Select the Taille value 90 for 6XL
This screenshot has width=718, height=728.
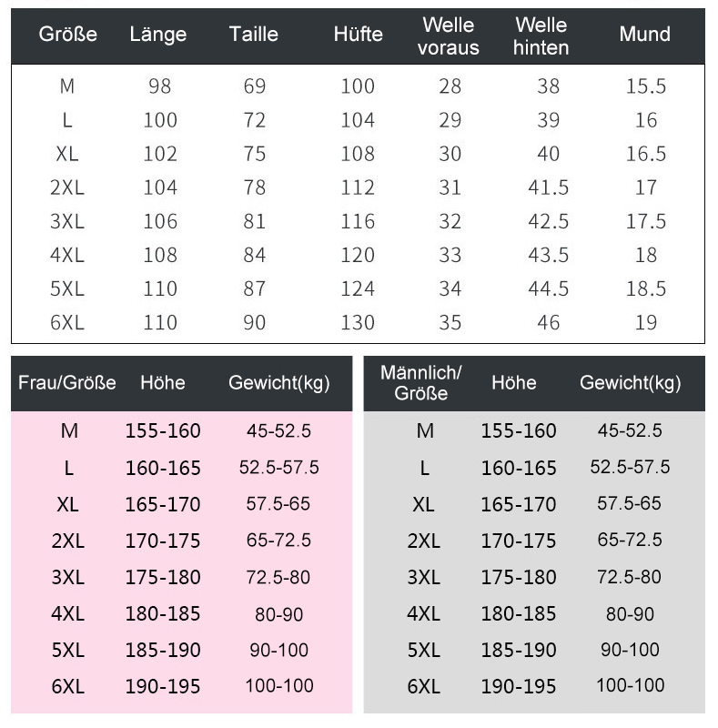click(255, 322)
